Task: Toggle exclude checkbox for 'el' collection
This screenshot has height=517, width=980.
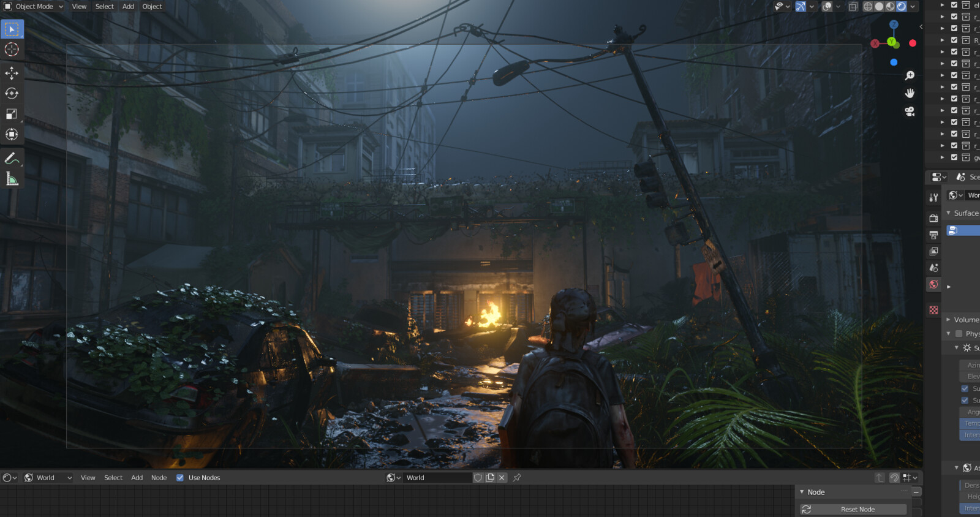Action: point(954,5)
